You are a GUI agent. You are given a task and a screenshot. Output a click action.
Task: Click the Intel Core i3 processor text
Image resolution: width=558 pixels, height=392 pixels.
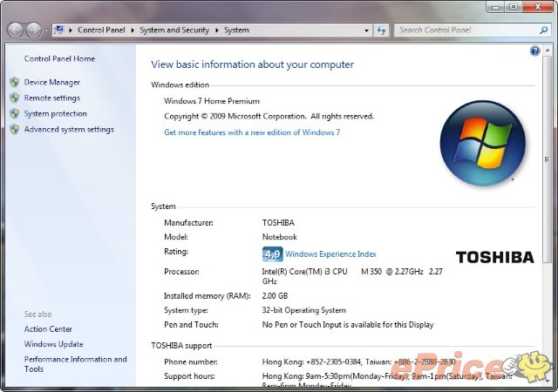(352, 276)
